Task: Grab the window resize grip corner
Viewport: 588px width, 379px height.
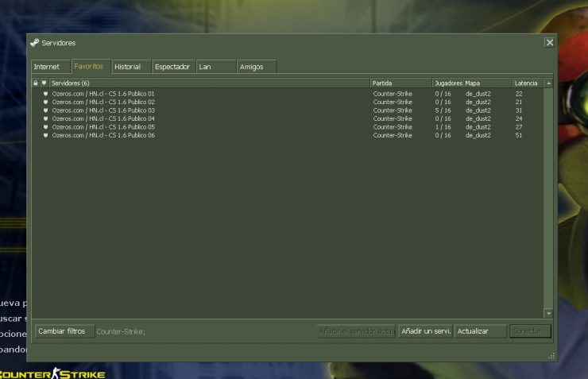Action: 551,356
